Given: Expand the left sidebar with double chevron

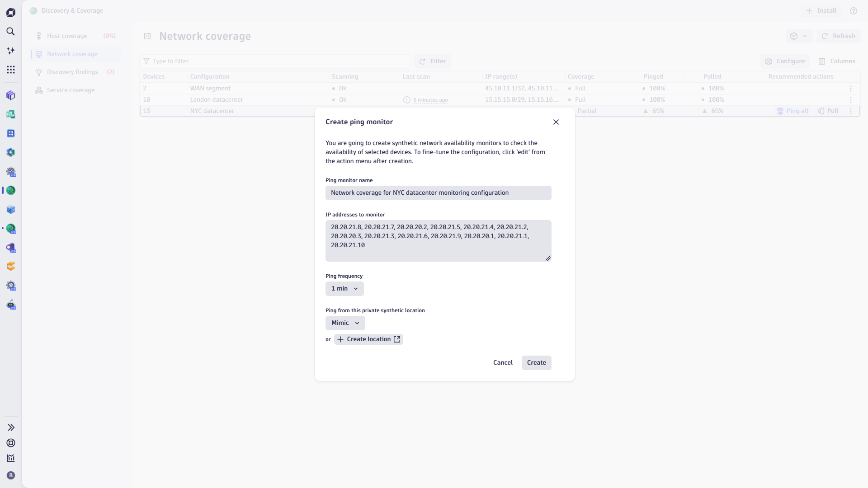Looking at the screenshot, I should click(x=11, y=427).
